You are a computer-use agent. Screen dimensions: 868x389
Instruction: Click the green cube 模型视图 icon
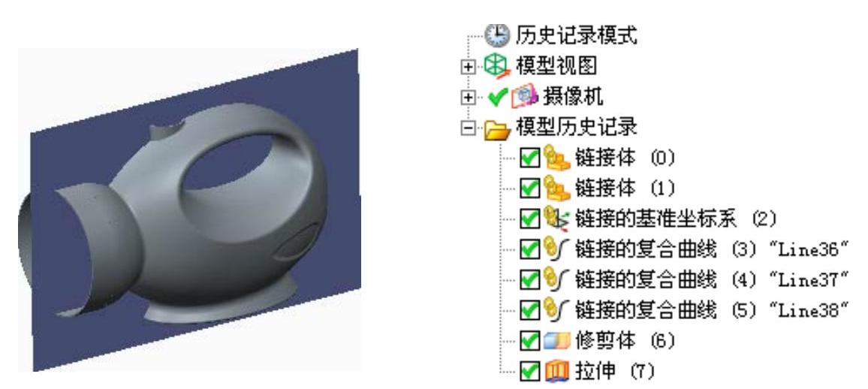coord(496,66)
